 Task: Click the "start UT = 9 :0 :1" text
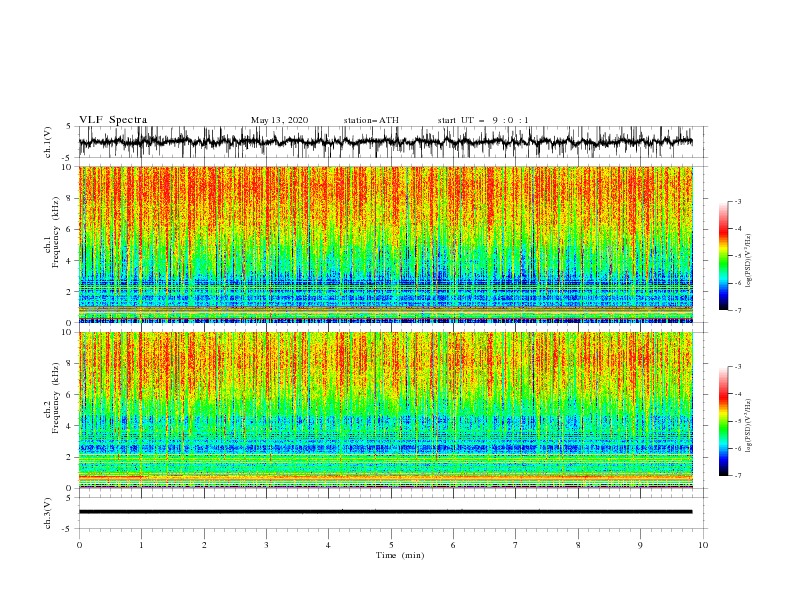[x=483, y=120]
